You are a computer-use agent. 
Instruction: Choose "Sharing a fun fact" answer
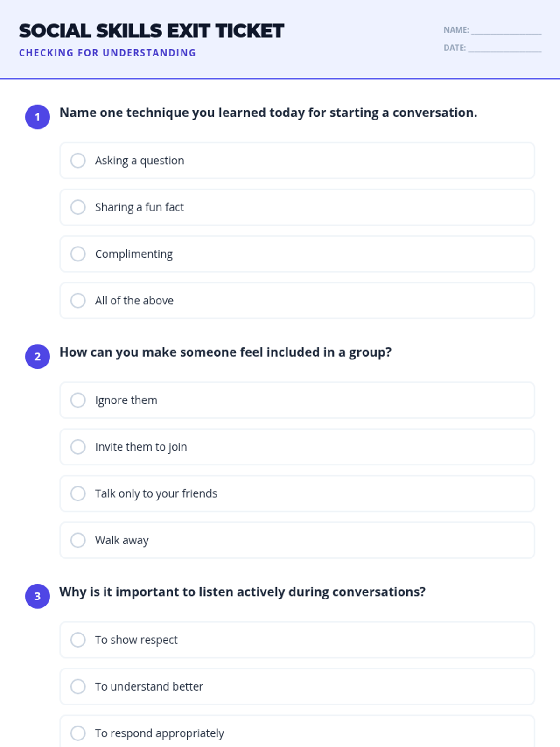78,207
